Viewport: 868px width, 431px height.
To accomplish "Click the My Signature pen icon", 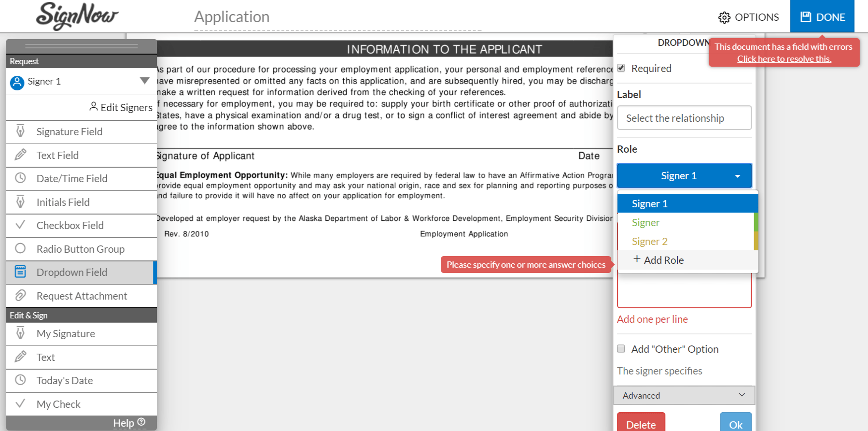I will coord(20,333).
